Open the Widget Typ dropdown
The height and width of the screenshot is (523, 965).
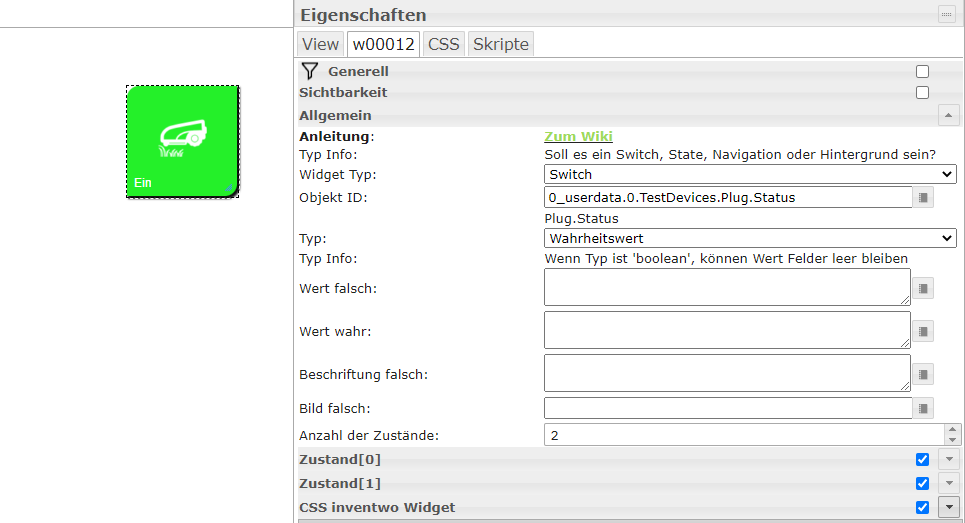pyautogui.click(x=750, y=175)
